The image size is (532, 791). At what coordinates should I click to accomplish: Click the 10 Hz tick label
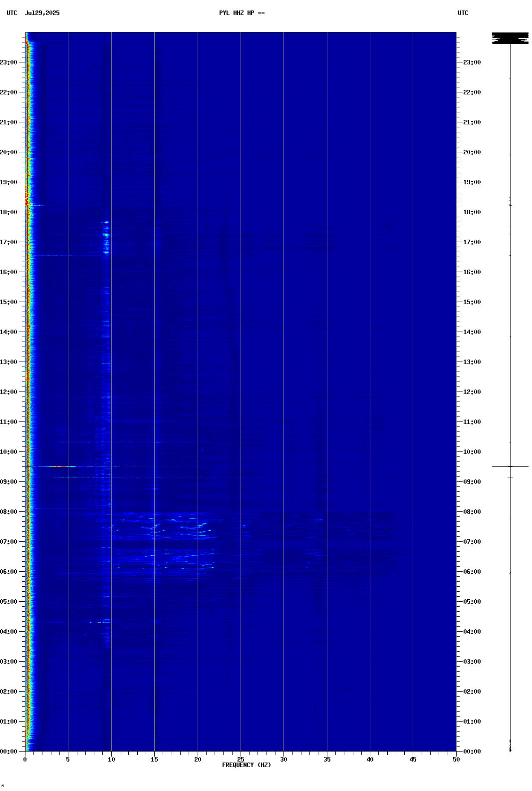111,760
